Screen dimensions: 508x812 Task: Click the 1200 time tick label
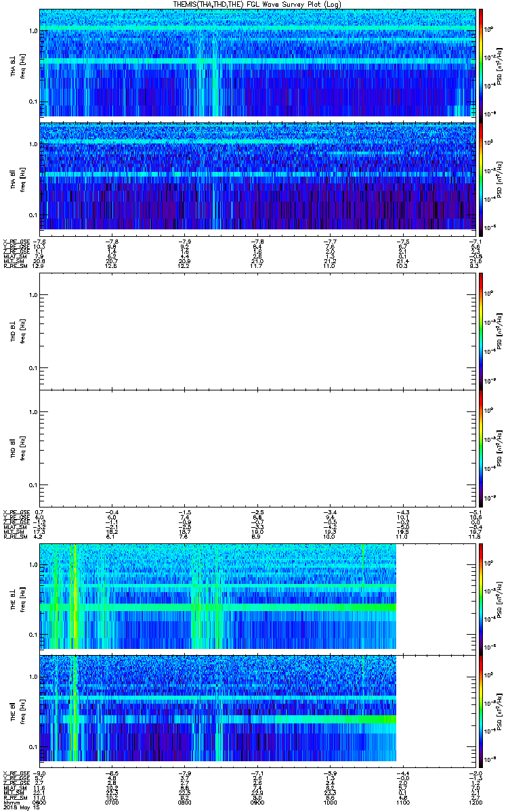pos(476,802)
